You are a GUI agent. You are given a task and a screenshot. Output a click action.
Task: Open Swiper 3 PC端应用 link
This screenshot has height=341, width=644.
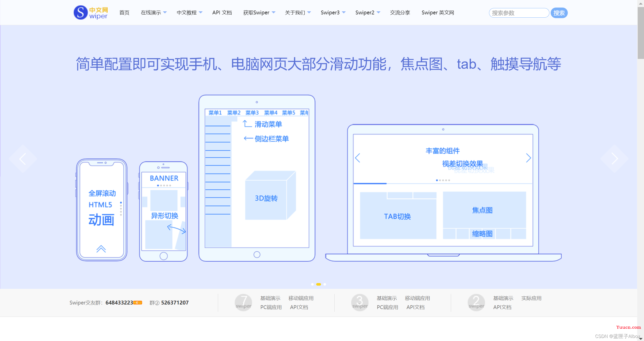387,307
